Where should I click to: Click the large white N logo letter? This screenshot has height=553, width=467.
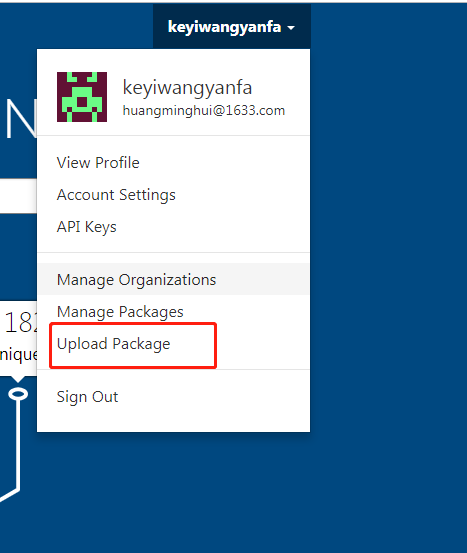coord(21,118)
